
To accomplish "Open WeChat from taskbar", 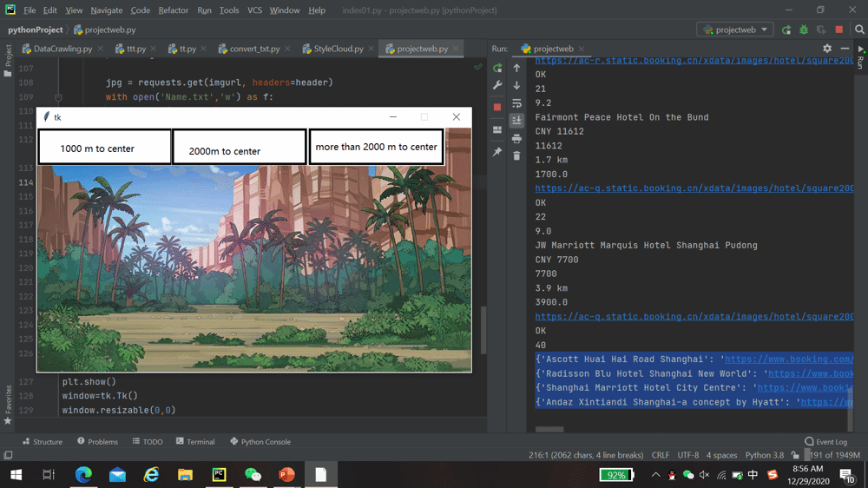I will pyautogui.click(x=253, y=475).
